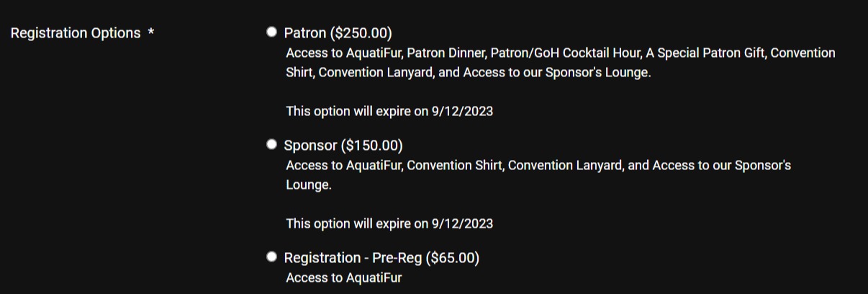Click the expiry notice under the Sponsor option

click(389, 223)
